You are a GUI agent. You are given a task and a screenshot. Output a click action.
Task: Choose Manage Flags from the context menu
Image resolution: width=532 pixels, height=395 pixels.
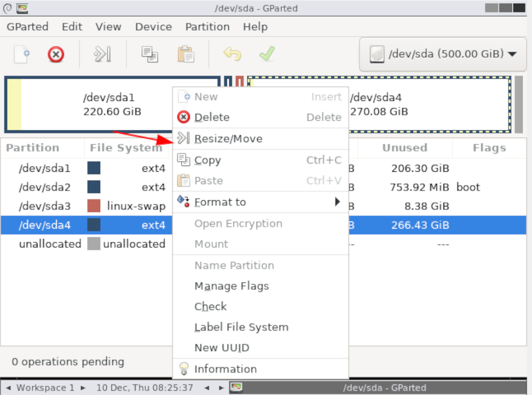[x=231, y=286]
